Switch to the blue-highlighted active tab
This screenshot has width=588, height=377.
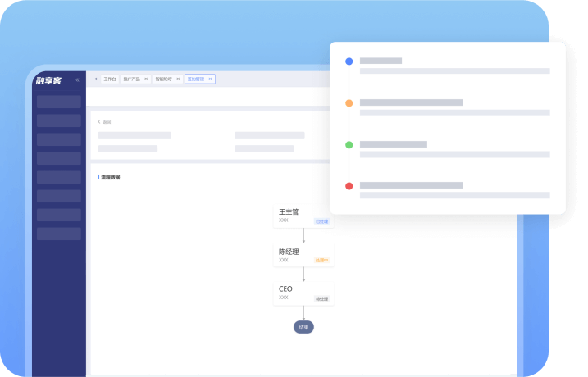click(195, 79)
